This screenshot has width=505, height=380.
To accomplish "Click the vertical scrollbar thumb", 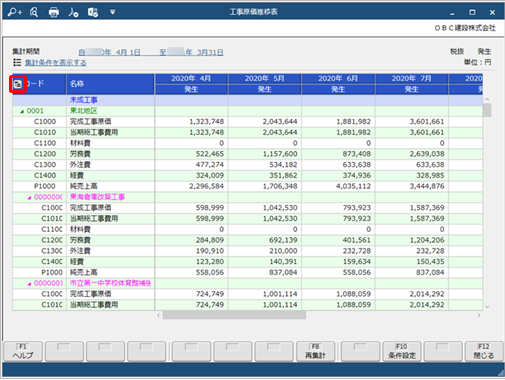I will point(487,110).
